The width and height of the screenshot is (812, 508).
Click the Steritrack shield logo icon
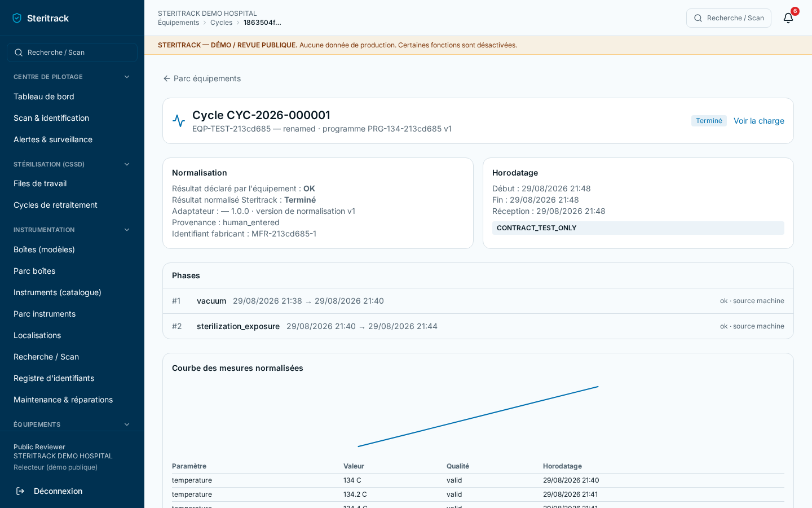pos(17,18)
